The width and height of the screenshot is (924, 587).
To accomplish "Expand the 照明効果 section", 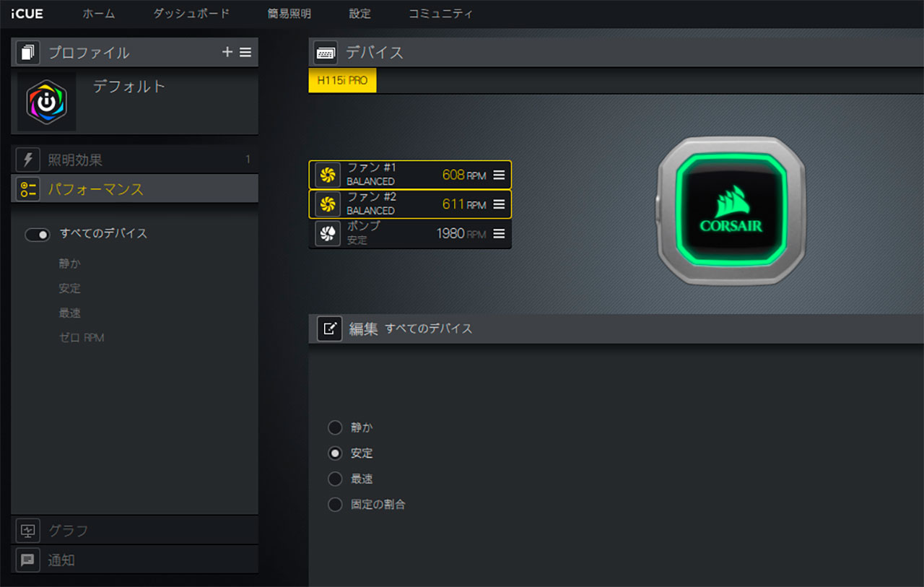I will pyautogui.click(x=134, y=160).
